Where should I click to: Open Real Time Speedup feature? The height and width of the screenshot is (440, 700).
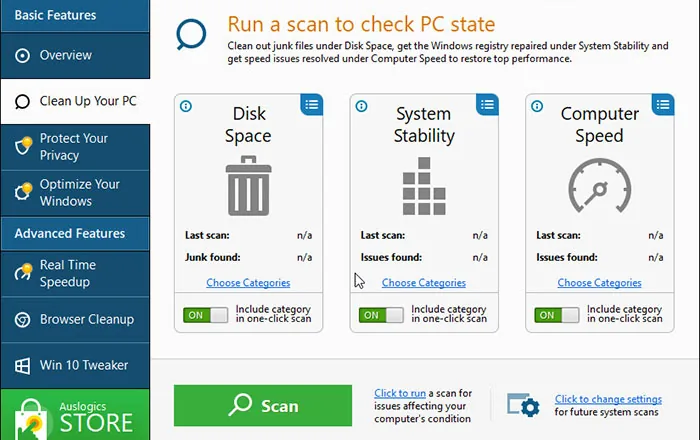click(75, 274)
